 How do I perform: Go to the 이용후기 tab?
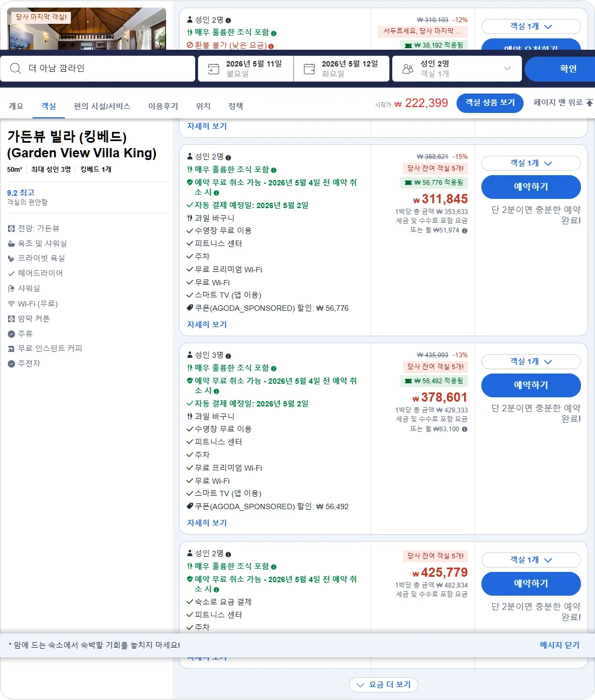pyautogui.click(x=163, y=106)
